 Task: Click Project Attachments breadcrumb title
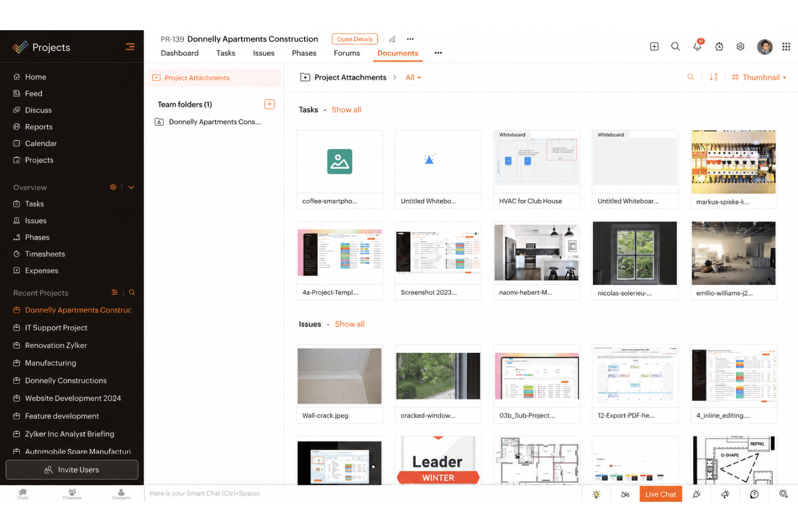point(350,77)
